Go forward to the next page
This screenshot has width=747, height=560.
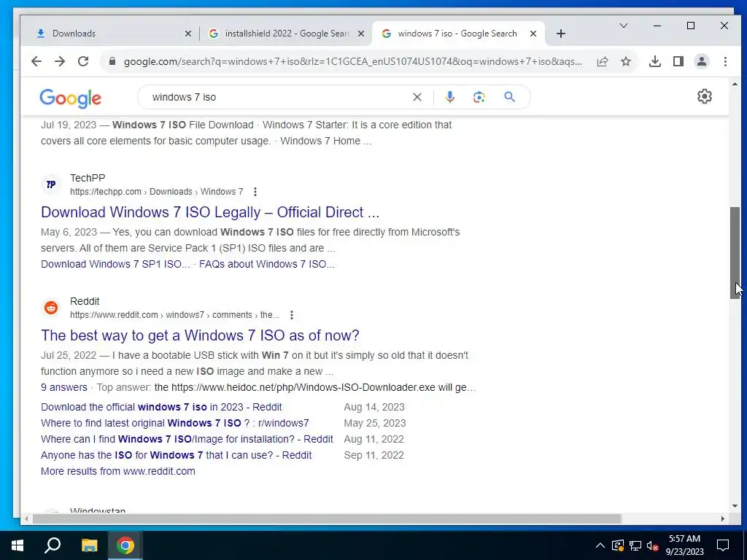pyautogui.click(x=60, y=61)
